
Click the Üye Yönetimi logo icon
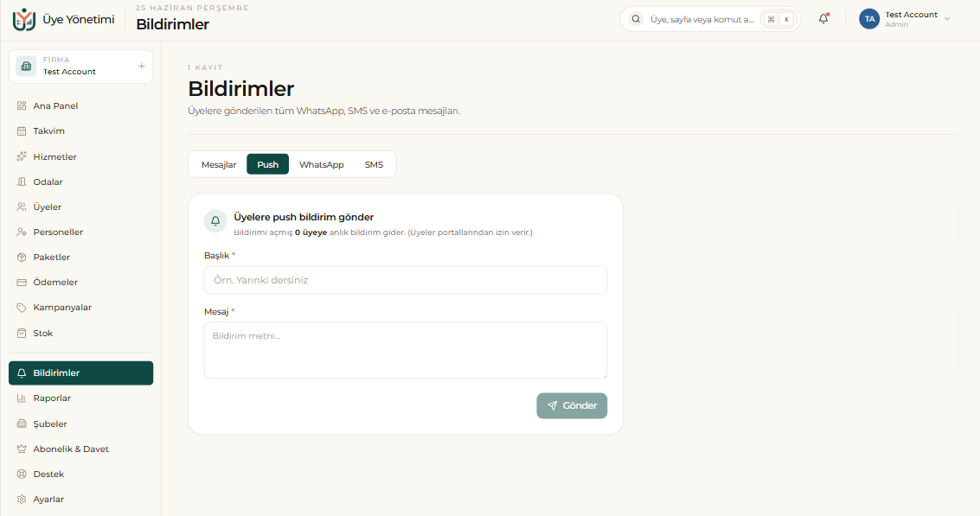(x=23, y=19)
